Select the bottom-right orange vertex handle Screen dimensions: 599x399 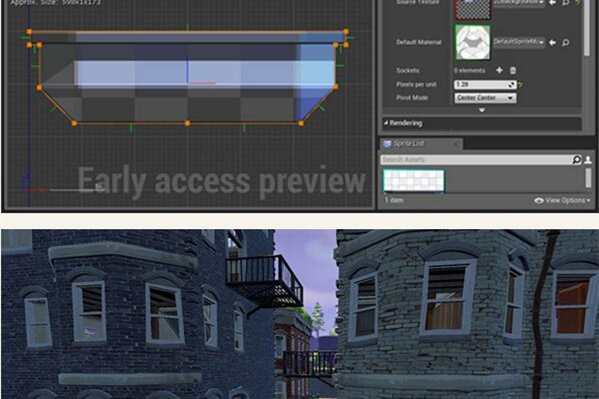pos(301,123)
